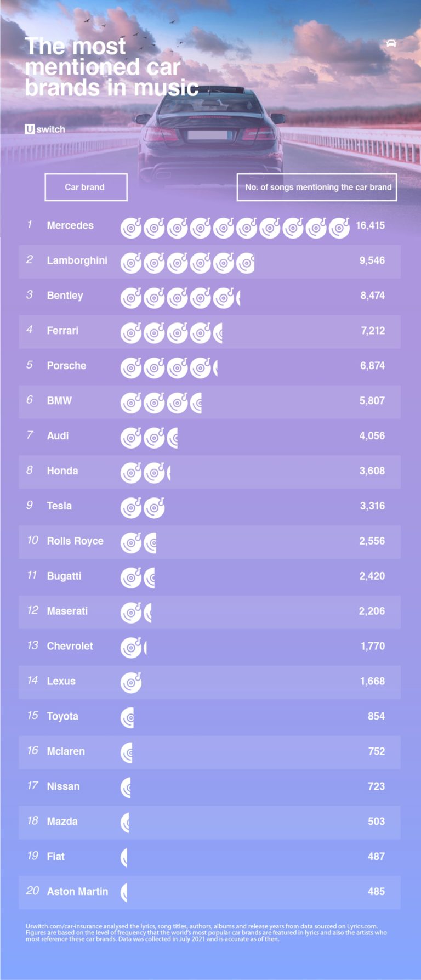This screenshot has height=980, width=421.
Task: Select the Mercedes brand name
Action: [x=70, y=225]
